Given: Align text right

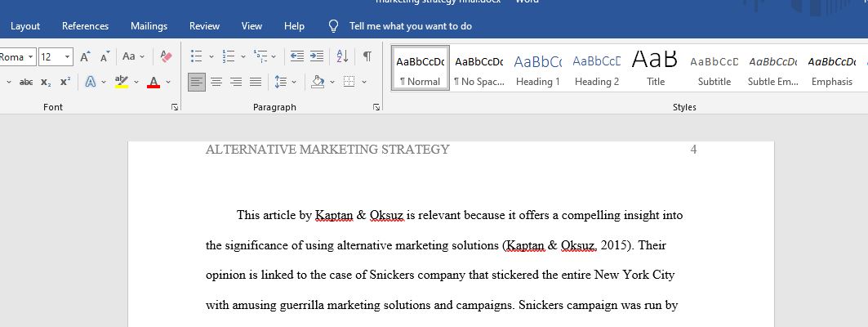Looking at the screenshot, I should [x=236, y=82].
